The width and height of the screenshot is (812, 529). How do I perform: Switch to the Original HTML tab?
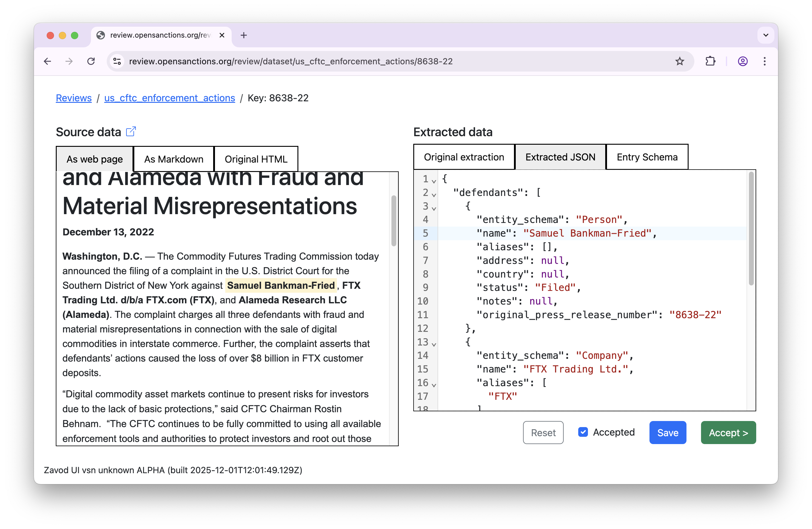(x=256, y=159)
